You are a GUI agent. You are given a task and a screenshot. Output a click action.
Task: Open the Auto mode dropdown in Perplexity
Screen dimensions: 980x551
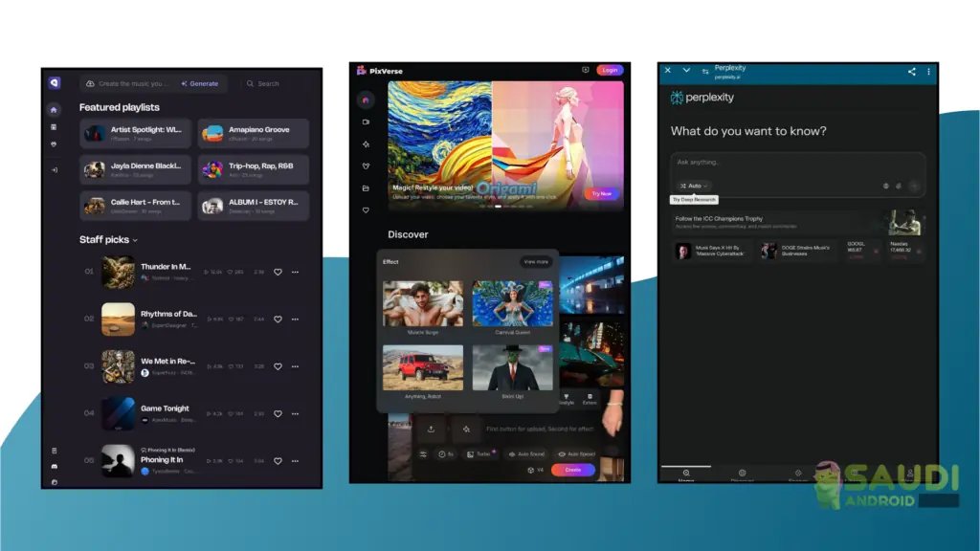pyautogui.click(x=692, y=186)
